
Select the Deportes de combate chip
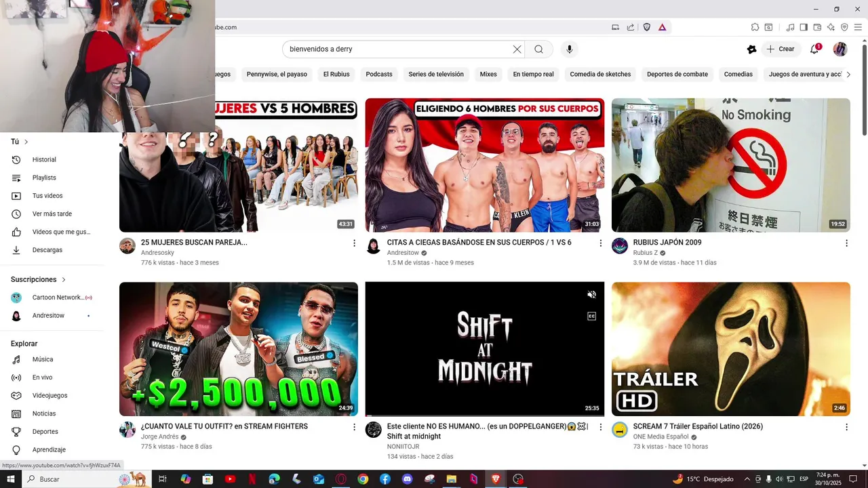pyautogui.click(x=677, y=75)
